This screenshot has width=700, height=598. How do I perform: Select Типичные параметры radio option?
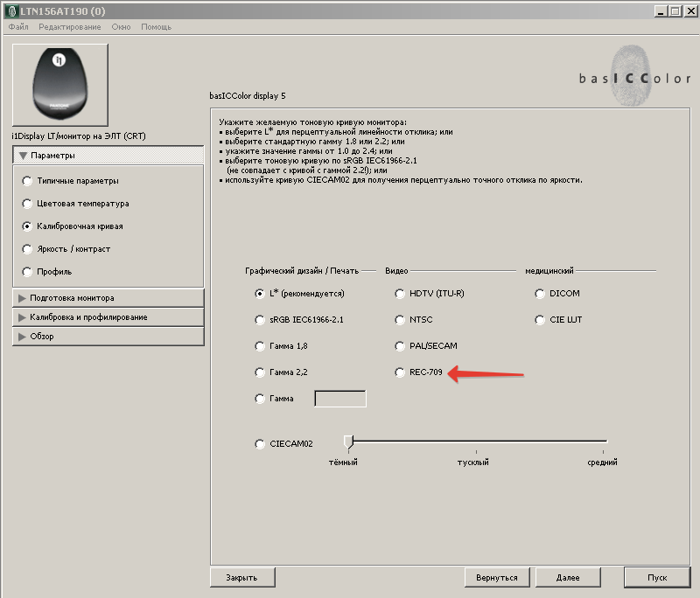point(27,181)
